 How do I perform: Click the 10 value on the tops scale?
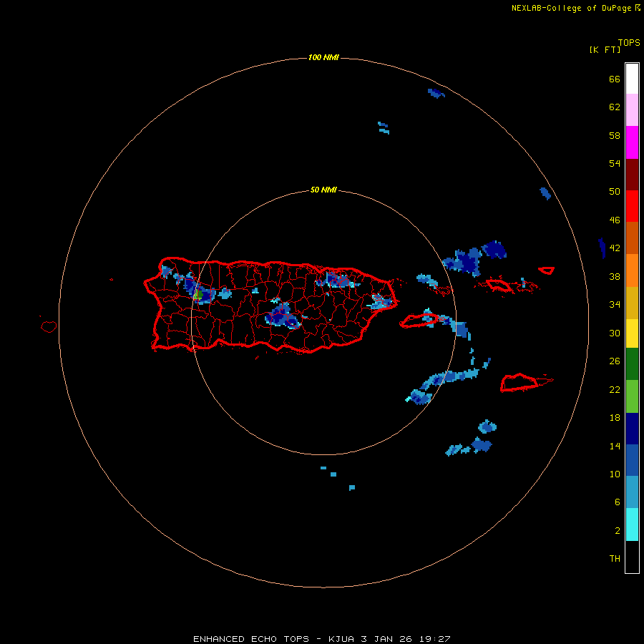click(x=615, y=474)
